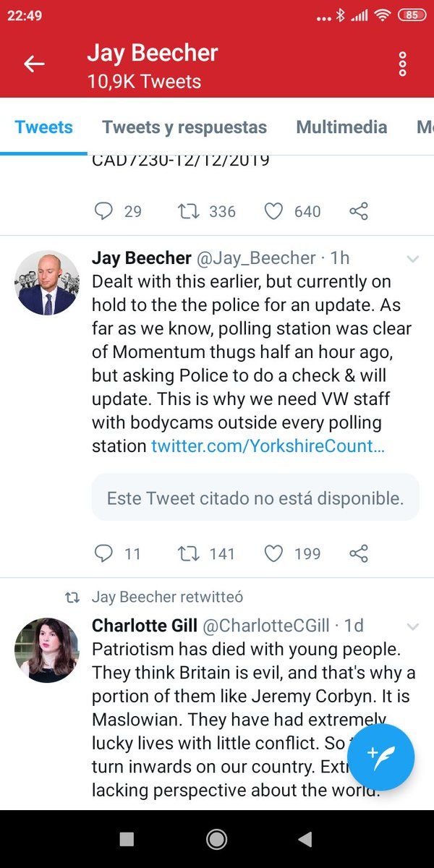Viewport: 434px width, 868px height.
Task: Share Jay Beecher's polling station tweet
Action: (359, 553)
